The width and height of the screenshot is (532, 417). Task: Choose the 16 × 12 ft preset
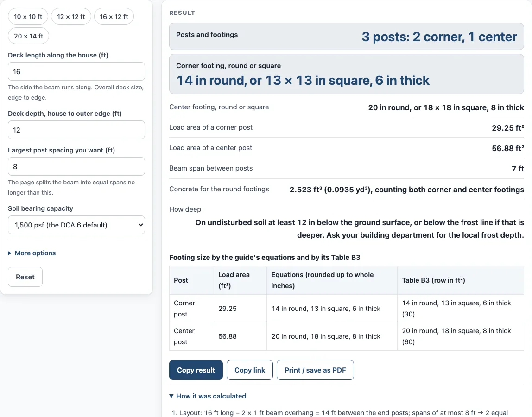click(x=114, y=17)
